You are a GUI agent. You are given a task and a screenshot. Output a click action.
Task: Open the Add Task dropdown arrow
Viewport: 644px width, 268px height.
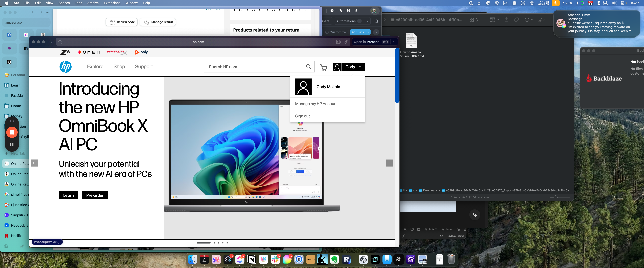368,32
